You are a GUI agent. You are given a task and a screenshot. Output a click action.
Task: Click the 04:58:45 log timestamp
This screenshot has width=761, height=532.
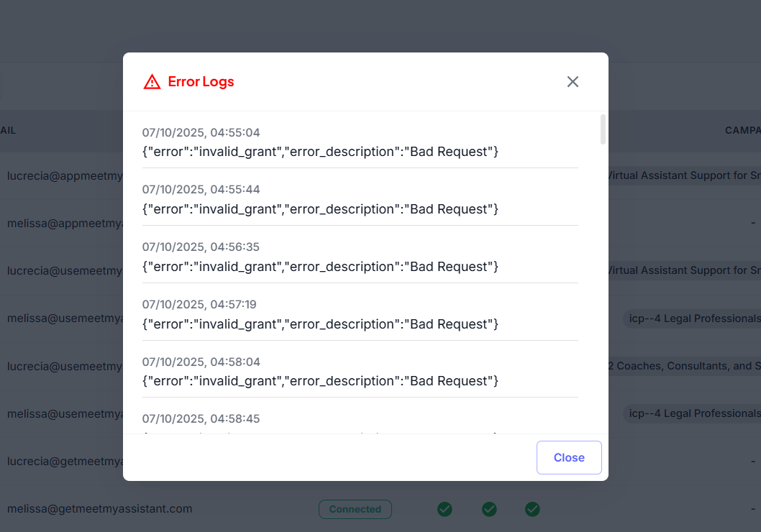tap(201, 418)
